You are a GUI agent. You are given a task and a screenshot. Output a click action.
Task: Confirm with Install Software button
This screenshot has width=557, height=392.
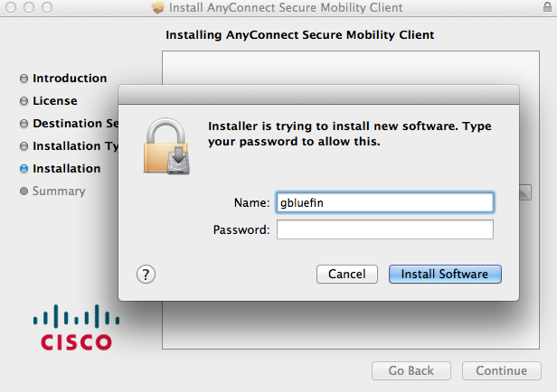pos(445,275)
